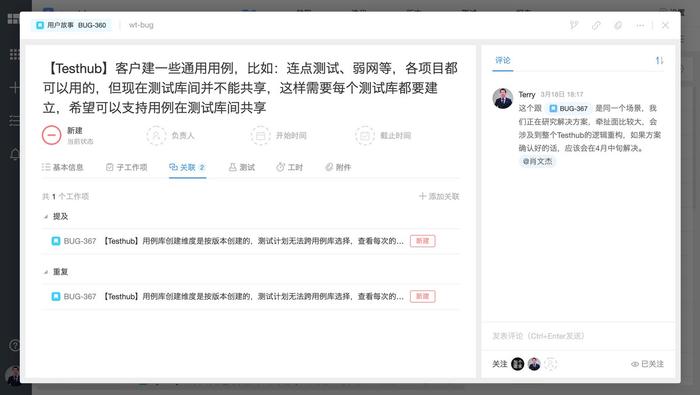Close the BUG-360 detail dialog
The width and height of the screenshot is (700, 395).
tap(665, 25)
